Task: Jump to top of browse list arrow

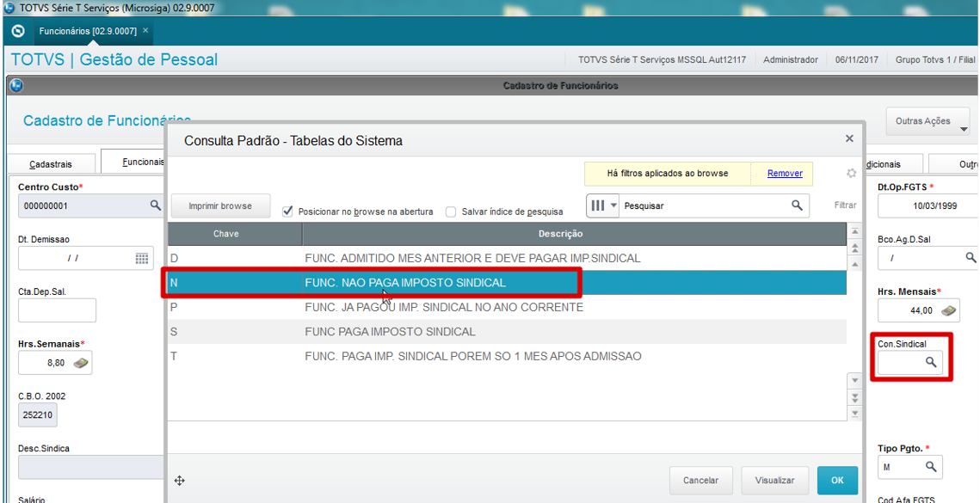Action: [855, 232]
